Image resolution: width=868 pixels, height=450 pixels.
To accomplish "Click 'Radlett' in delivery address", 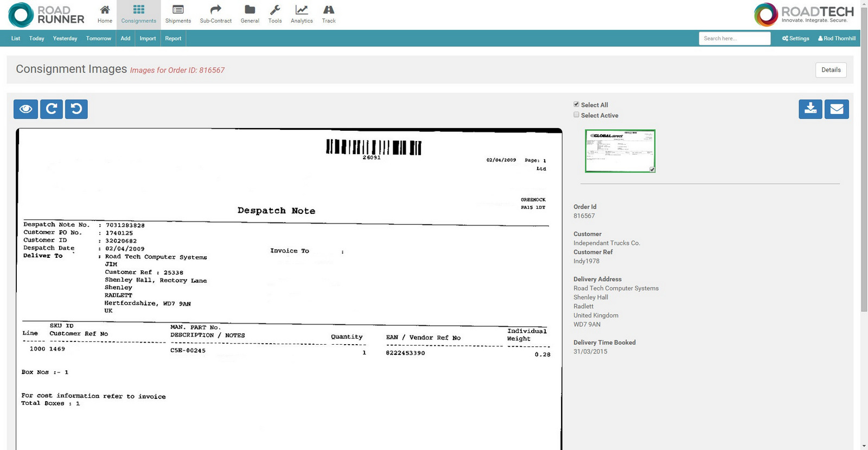I will 583,307.
